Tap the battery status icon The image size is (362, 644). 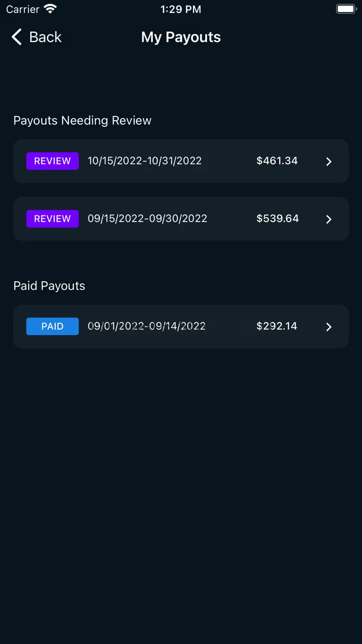coord(346,9)
